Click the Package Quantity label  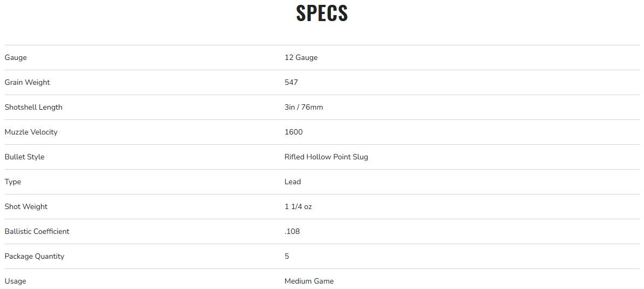point(35,257)
